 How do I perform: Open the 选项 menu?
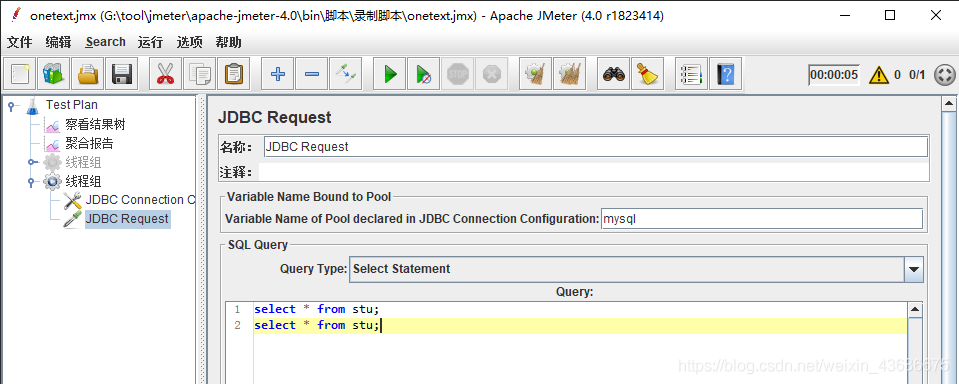point(190,42)
